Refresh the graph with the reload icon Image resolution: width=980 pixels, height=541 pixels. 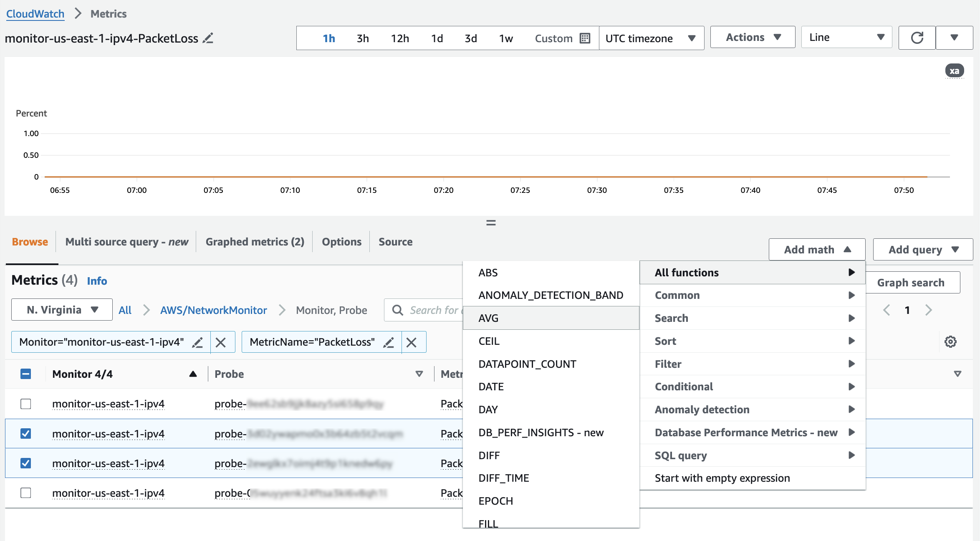917,38
